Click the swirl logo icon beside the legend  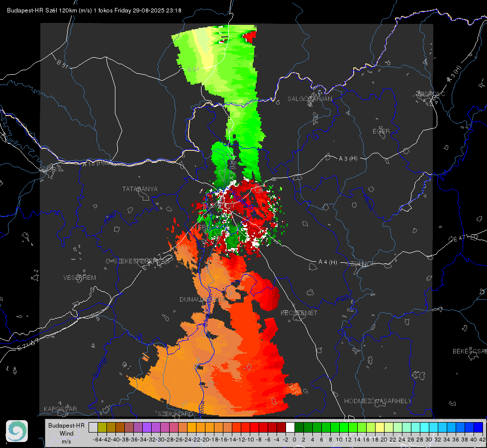coord(17,431)
